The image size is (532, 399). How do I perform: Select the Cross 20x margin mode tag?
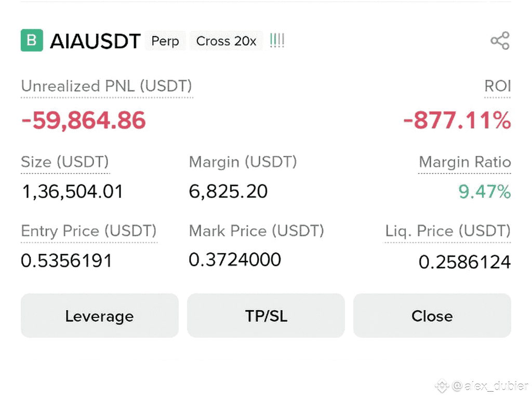point(226,41)
